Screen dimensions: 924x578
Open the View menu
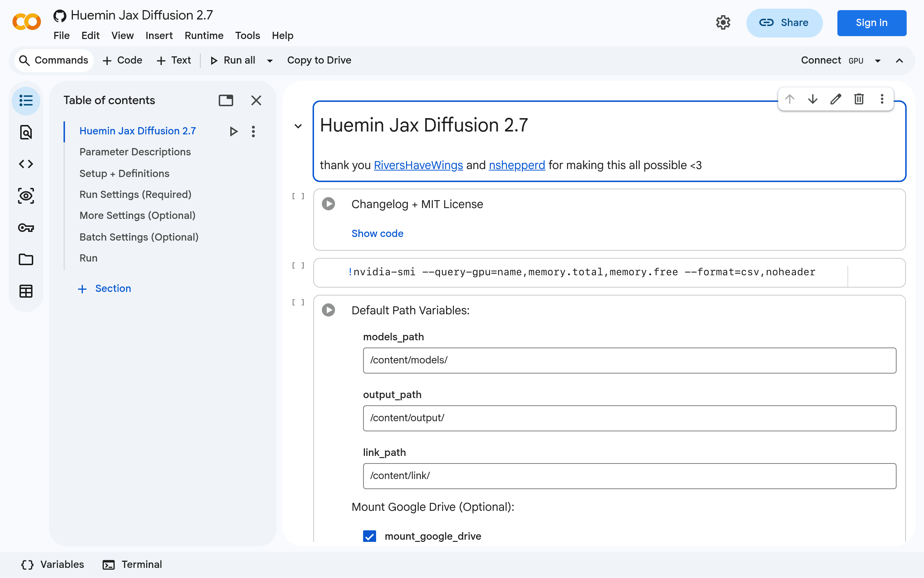[x=123, y=35]
